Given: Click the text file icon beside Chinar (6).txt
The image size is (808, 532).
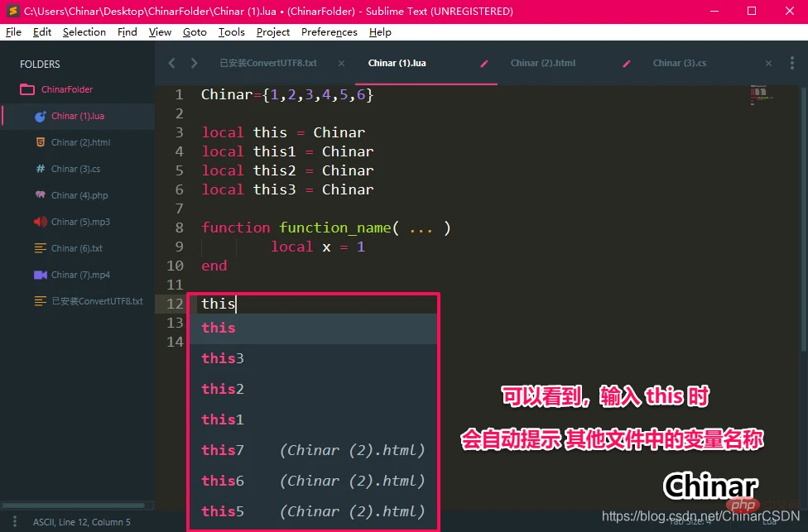Looking at the screenshot, I should tap(41, 248).
